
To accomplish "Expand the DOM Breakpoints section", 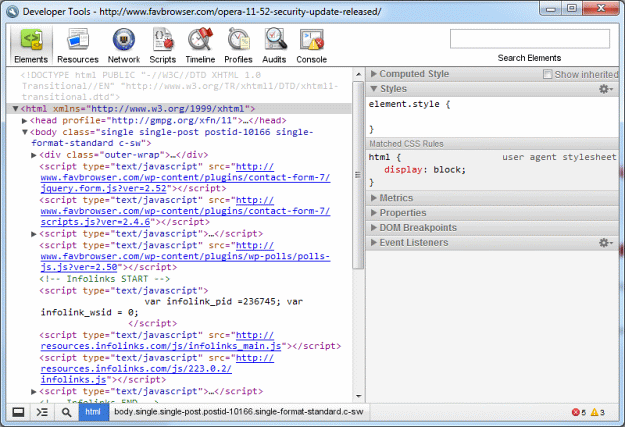I will pos(418,228).
